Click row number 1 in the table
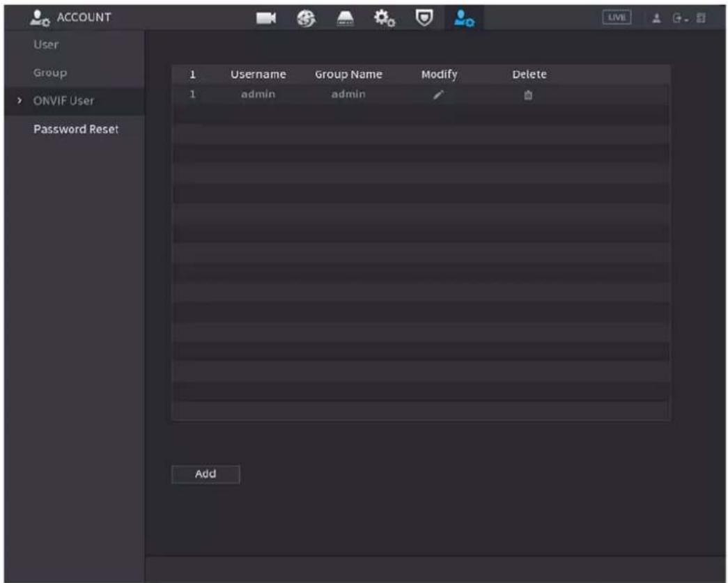The width and height of the screenshot is (728, 583). coord(192,94)
